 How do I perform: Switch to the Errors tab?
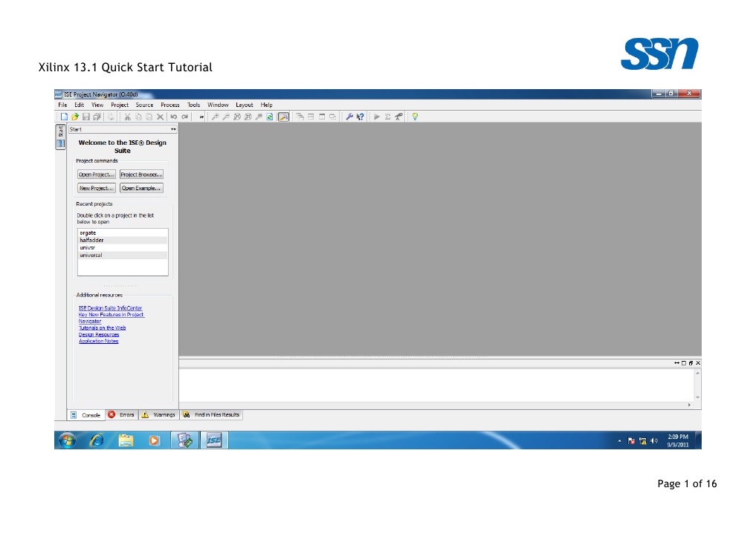(121, 414)
